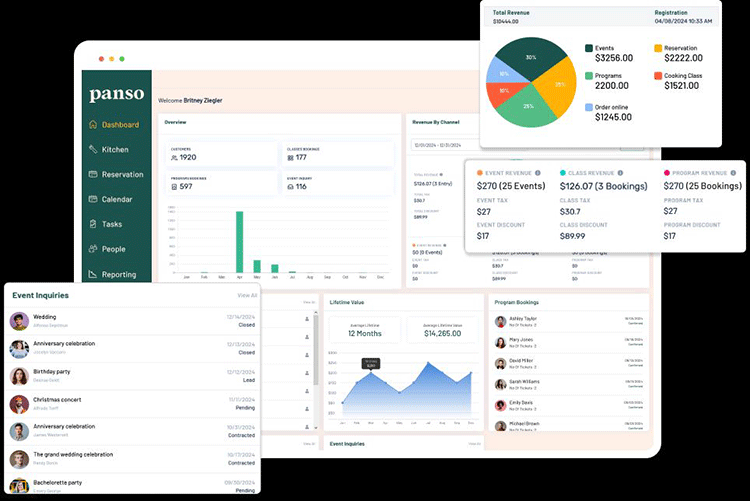Click info icon beside Program Revenue
The height and width of the screenshot is (501, 750).
point(733,173)
